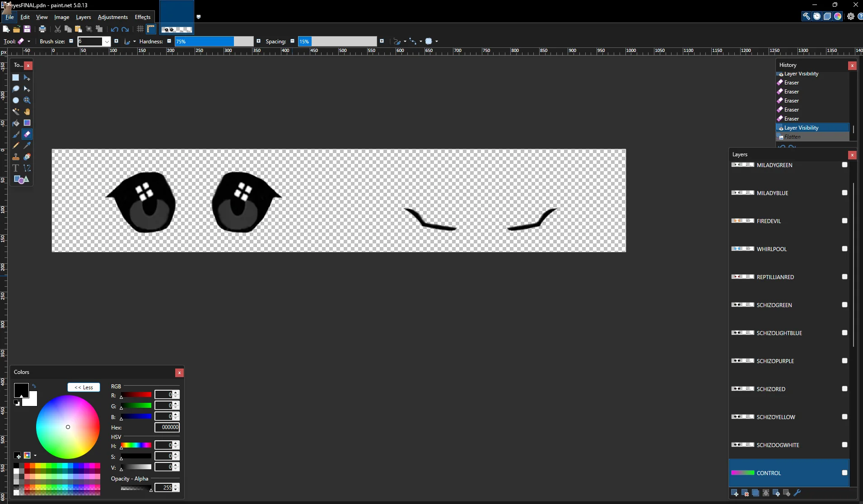Open the image list dropdown arrow
The width and height of the screenshot is (863, 504).
click(198, 17)
